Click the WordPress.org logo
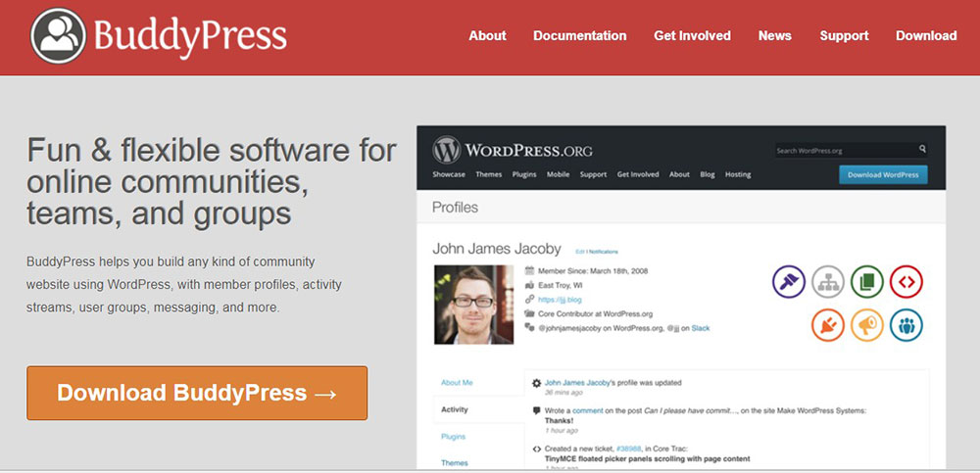 (x=514, y=151)
